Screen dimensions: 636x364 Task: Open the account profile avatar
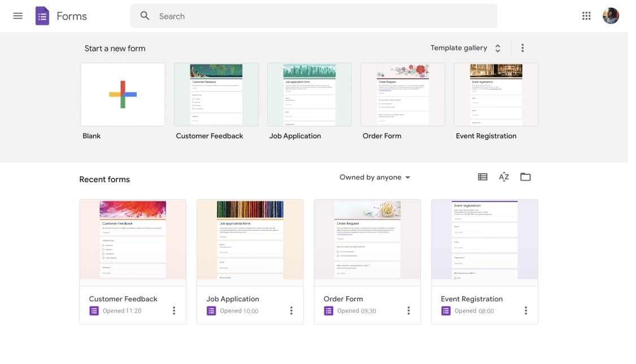(x=611, y=16)
